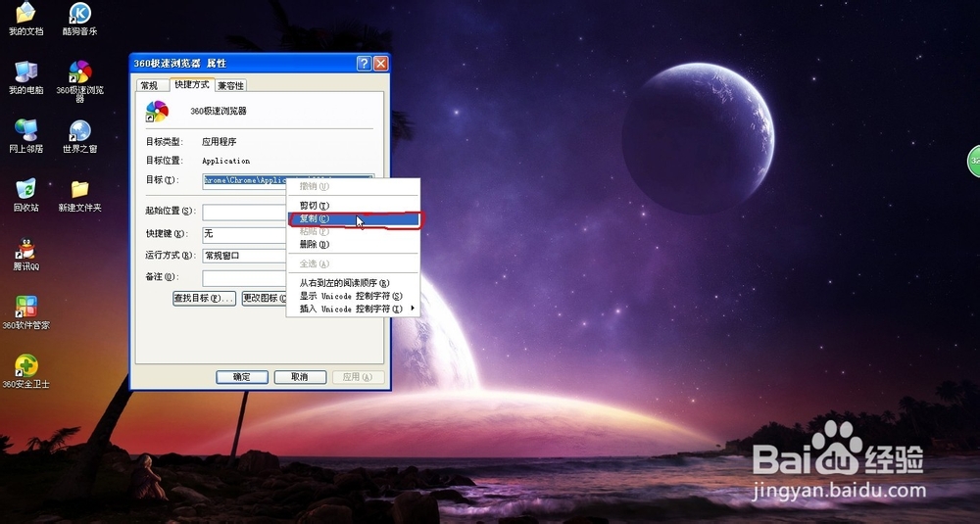
Task: Select the 腾讯QQ desktop shortcut
Action: point(25,255)
